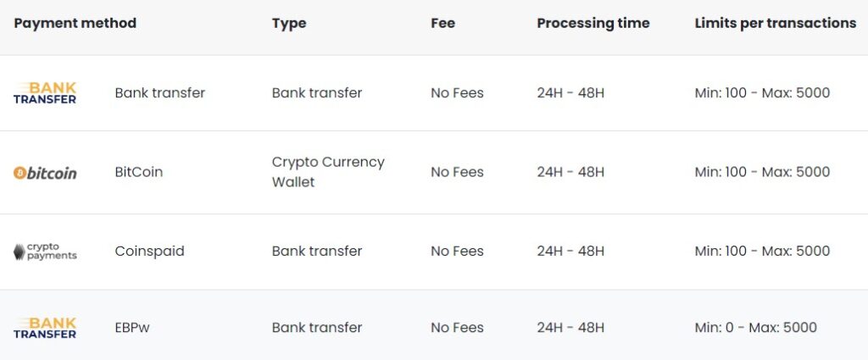
Task: Select the Processing time column header
Action: pyautogui.click(x=593, y=23)
